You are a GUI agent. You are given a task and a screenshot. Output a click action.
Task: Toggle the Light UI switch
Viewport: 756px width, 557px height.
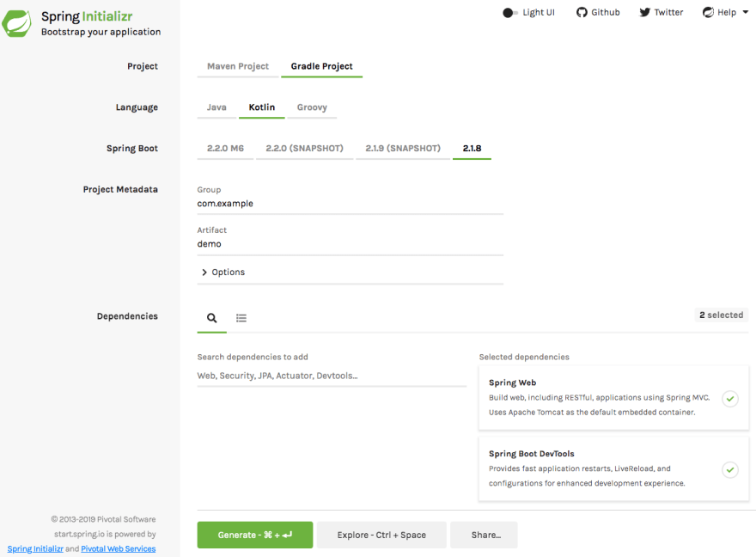click(x=510, y=13)
